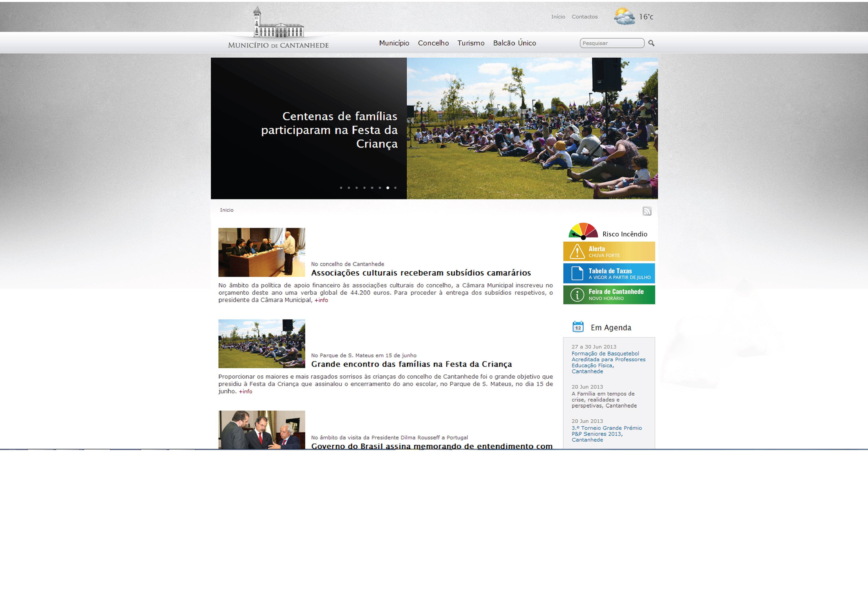The height and width of the screenshot is (615, 868).
Task: Select the first slideshow dot
Action: click(341, 188)
